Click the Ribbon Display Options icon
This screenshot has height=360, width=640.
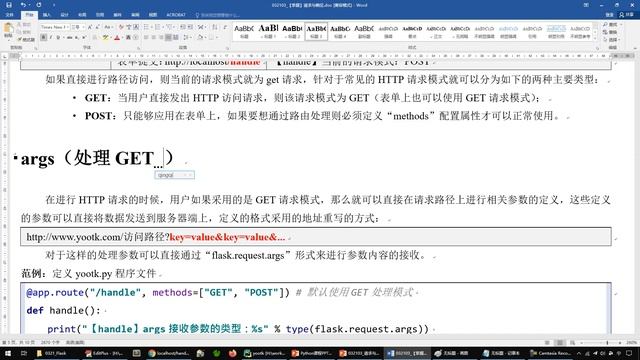(x=586, y=5)
